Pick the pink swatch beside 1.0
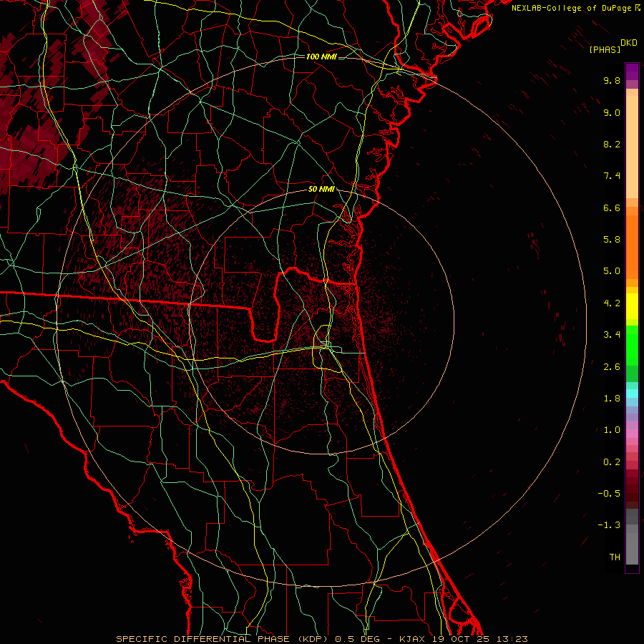 coord(632,431)
